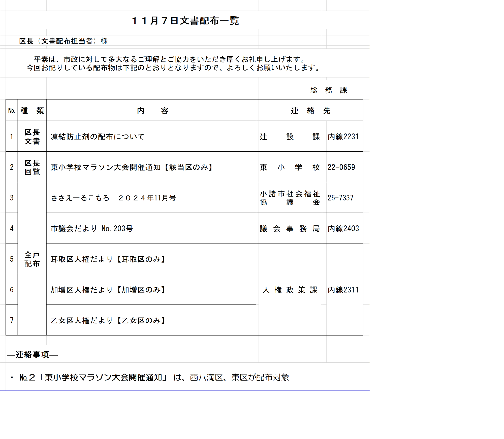The height and width of the screenshot is (439, 504).
Task: Select row number '6' cell
Action: click(x=12, y=290)
